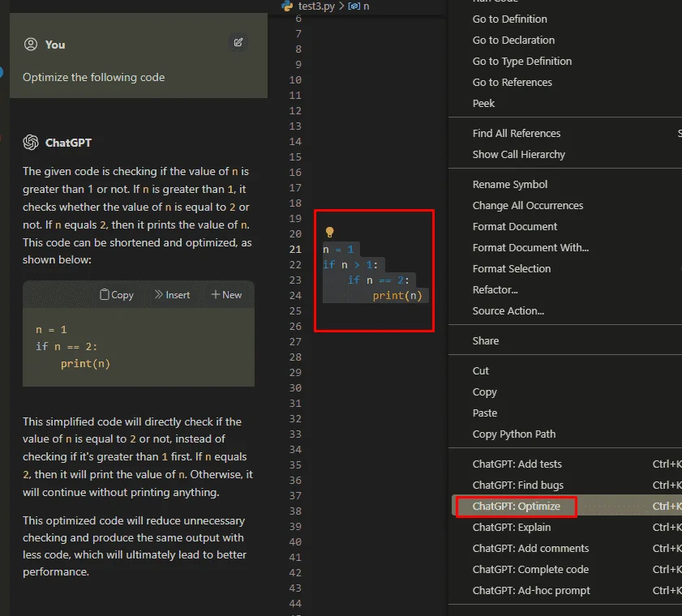Click the ChatGPT logo icon
Screen dimensions: 682x616
click(31, 142)
